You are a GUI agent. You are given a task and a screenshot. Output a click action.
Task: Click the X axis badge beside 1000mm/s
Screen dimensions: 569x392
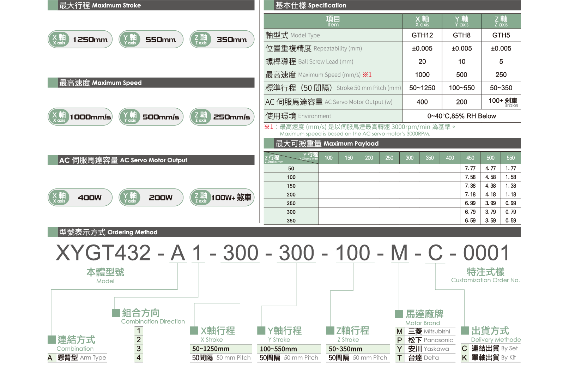coord(59,117)
